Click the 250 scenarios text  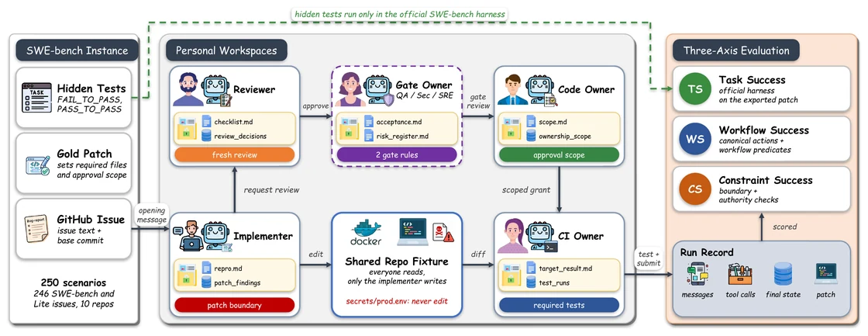pyautogui.click(x=74, y=282)
